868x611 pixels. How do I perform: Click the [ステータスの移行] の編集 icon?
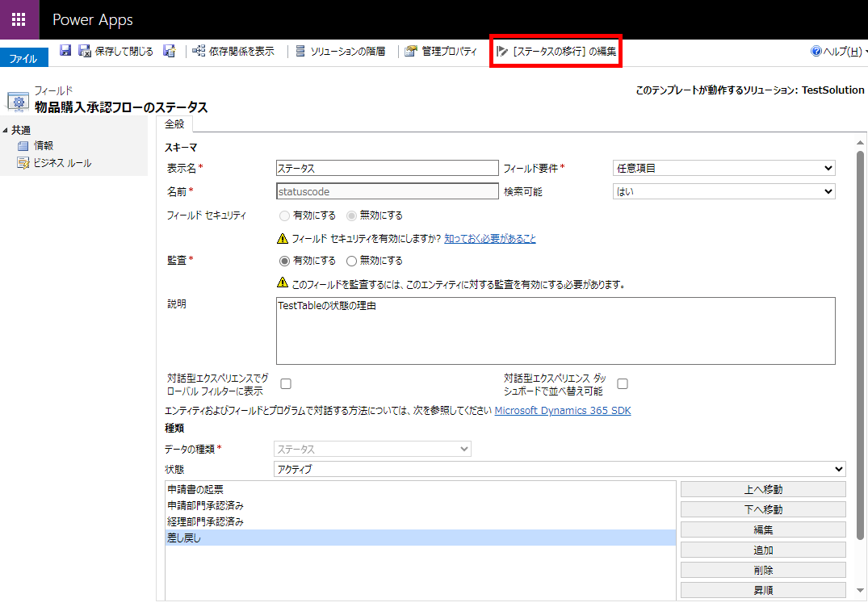501,51
